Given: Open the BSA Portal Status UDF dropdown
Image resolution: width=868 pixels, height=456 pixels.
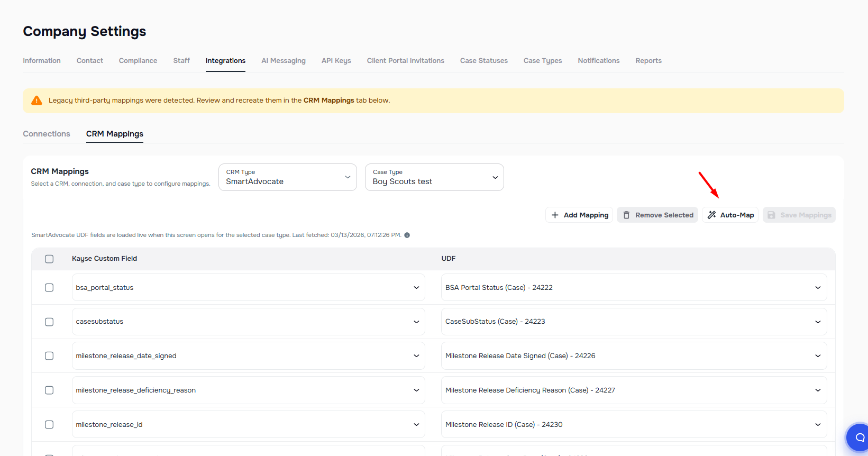Looking at the screenshot, I should [633, 288].
